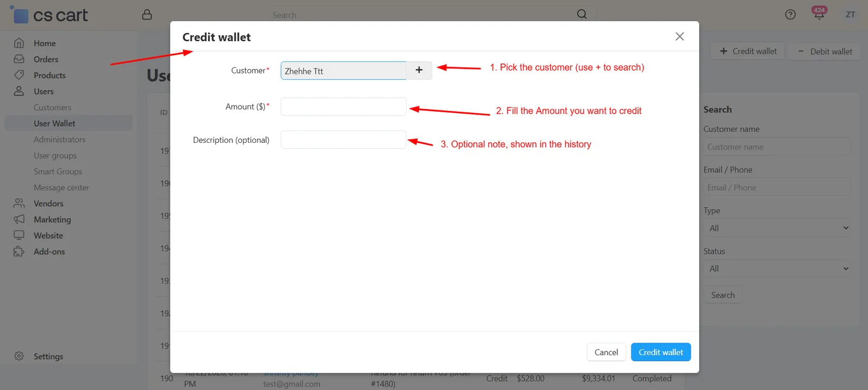The width and height of the screenshot is (868, 390).
Task: Select Smart Groups submenu item
Action: [58, 172]
